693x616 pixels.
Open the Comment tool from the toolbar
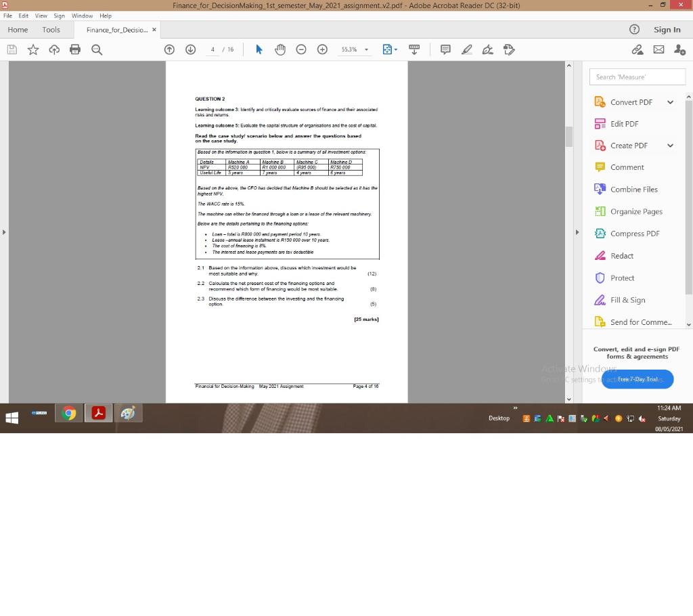(x=445, y=49)
